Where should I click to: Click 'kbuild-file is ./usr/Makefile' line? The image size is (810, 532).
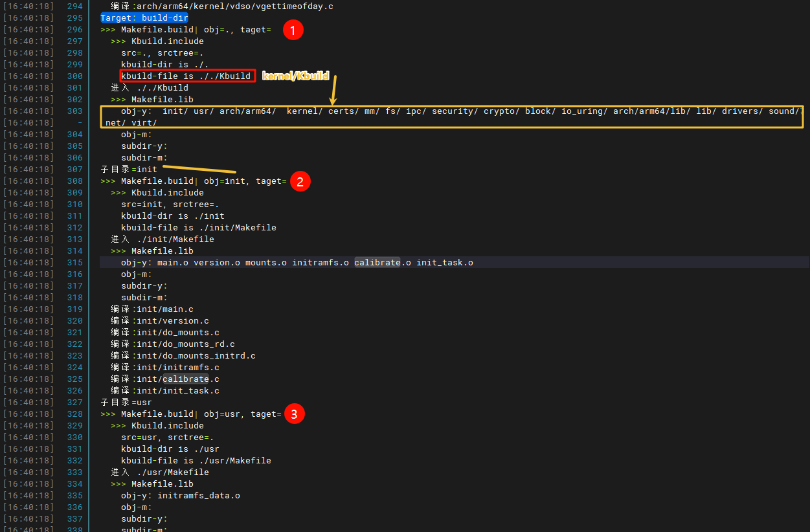(196, 461)
